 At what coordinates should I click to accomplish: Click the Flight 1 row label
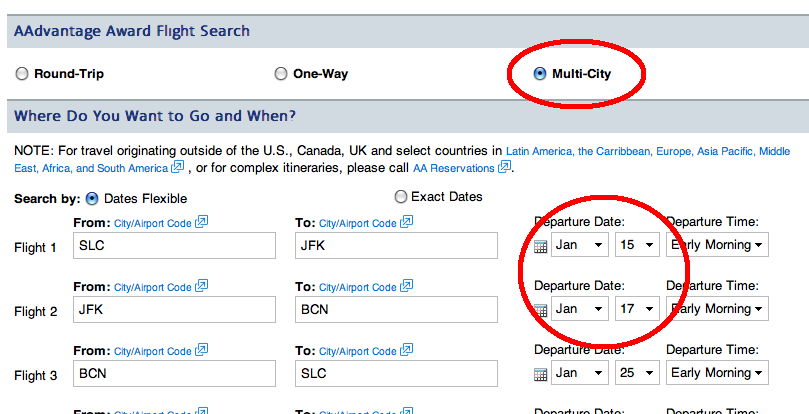click(36, 248)
